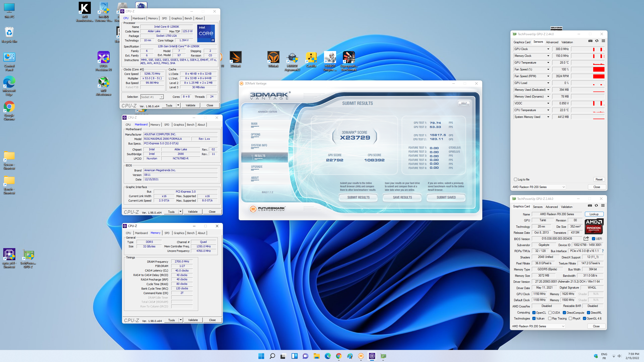Click Reset button in GPU-Z sensors
The width and height of the screenshot is (644, 362).
click(599, 179)
